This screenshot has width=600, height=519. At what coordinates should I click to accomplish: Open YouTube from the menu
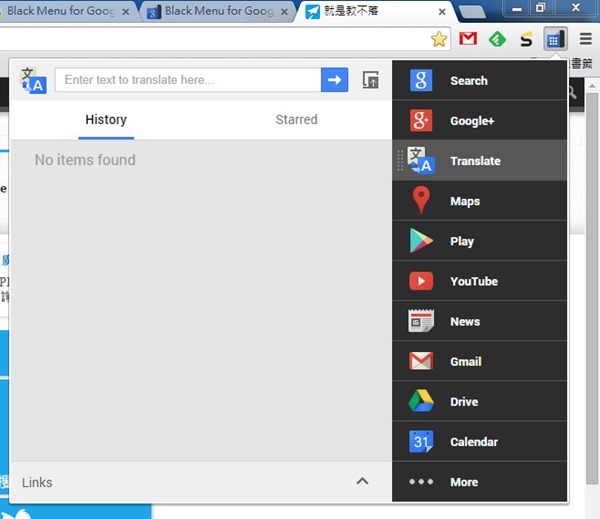click(x=479, y=281)
